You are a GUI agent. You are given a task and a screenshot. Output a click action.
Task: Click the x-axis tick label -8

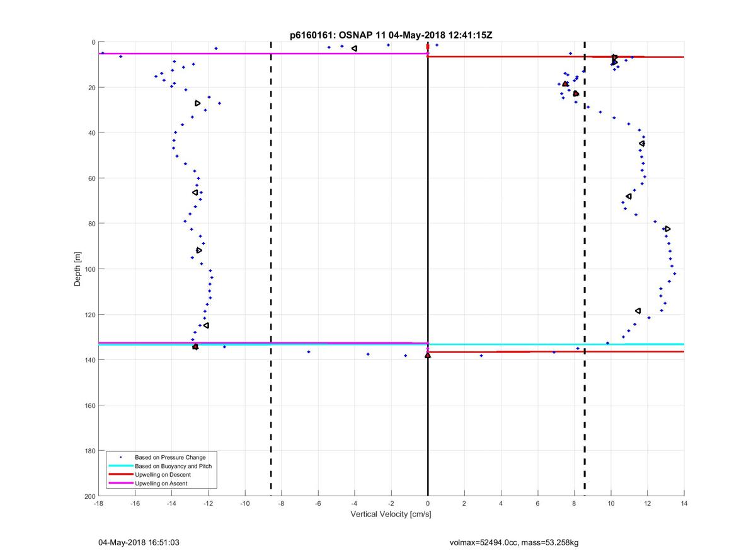[x=281, y=504]
